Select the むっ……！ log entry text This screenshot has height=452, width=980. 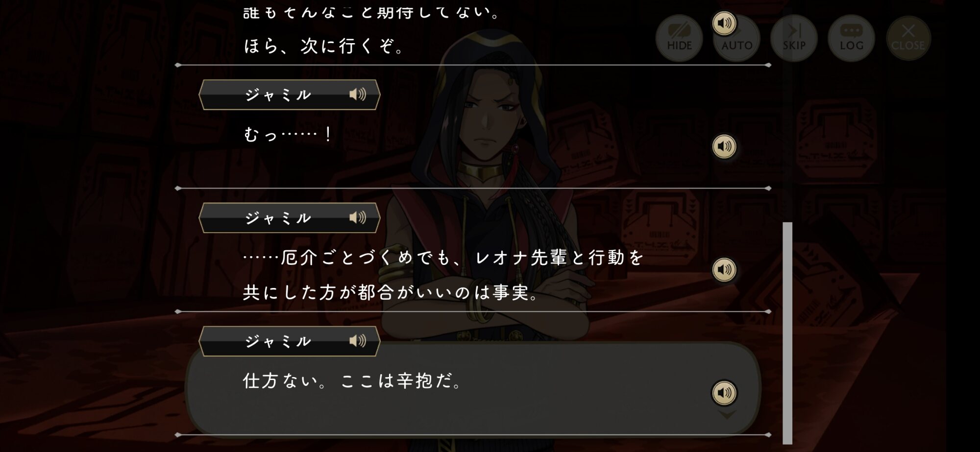coord(288,134)
